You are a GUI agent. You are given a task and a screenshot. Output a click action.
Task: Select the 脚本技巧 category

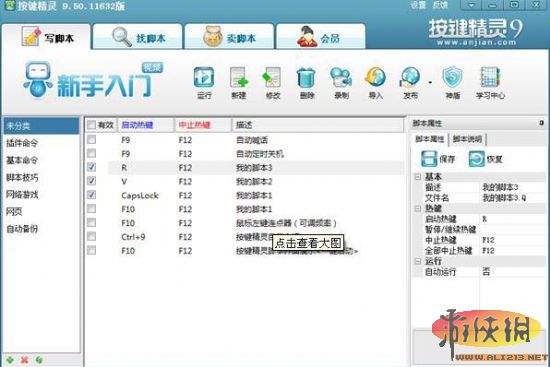tap(41, 178)
